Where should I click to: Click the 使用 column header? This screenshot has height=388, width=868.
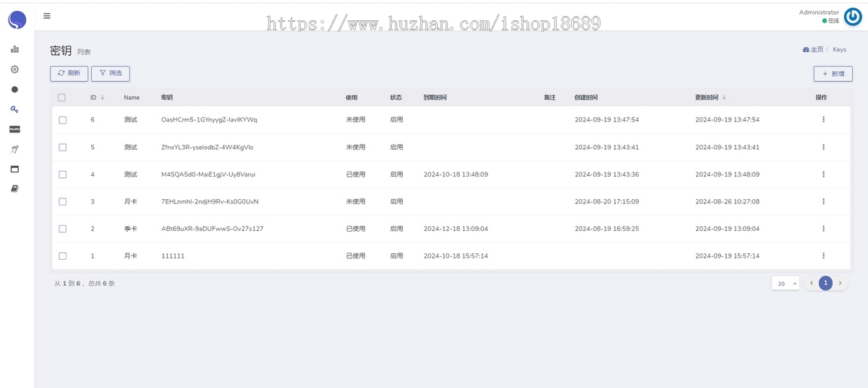(x=352, y=97)
